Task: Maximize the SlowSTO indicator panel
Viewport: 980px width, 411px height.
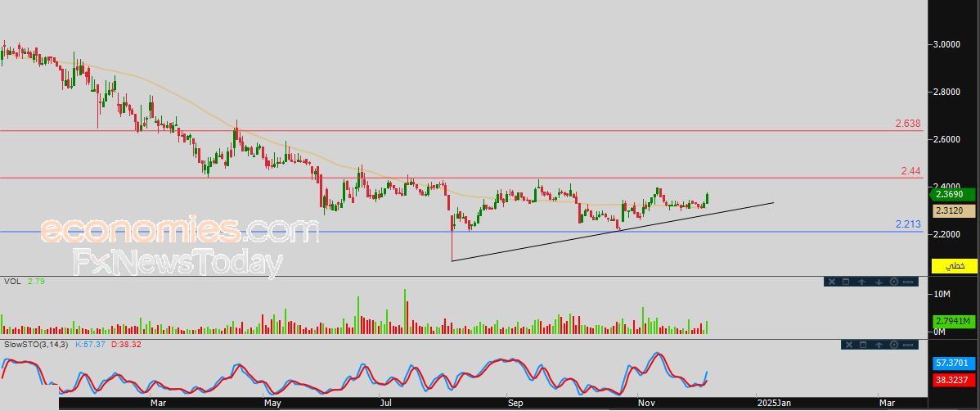Action: pyautogui.click(x=862, y=345)
